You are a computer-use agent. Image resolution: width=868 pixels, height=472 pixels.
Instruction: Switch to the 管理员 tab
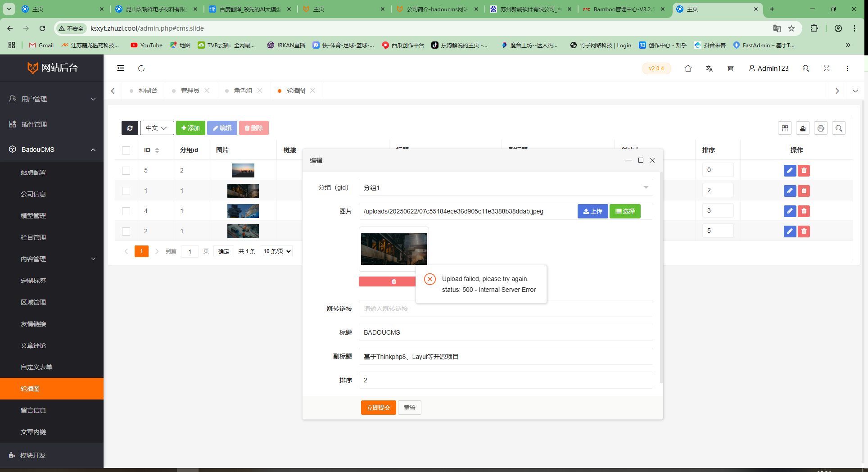(x=189, y=90)
